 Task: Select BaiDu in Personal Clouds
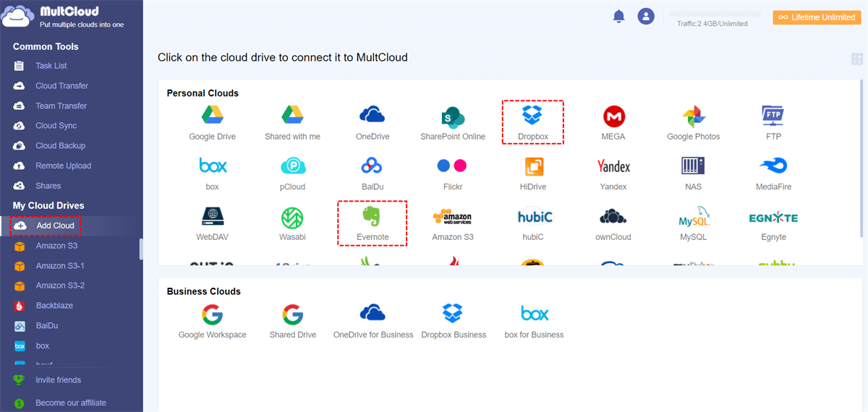pos(373,173)
